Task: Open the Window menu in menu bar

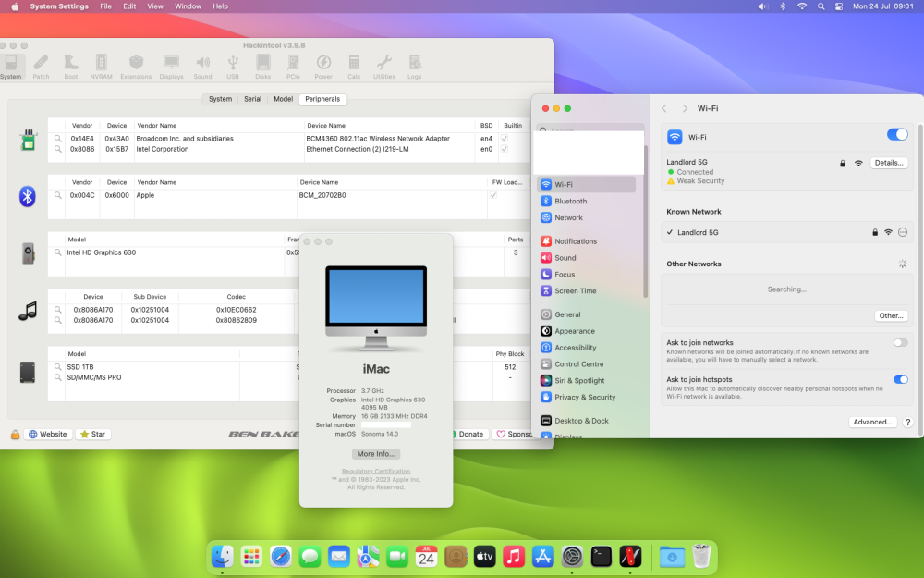Action: pos(188,6)
